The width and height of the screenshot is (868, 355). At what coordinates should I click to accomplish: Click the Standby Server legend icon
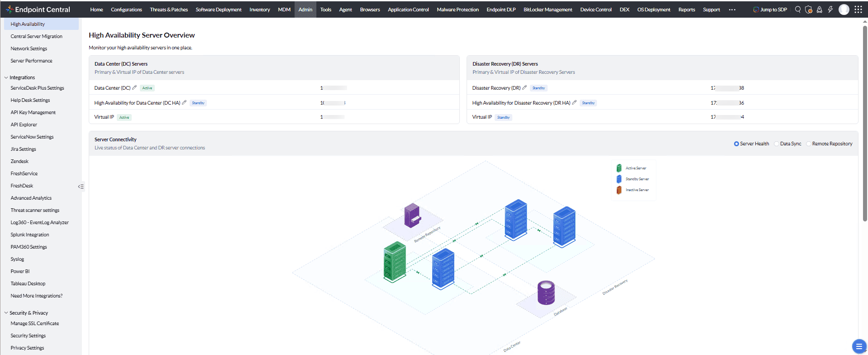tap(619, 179)
